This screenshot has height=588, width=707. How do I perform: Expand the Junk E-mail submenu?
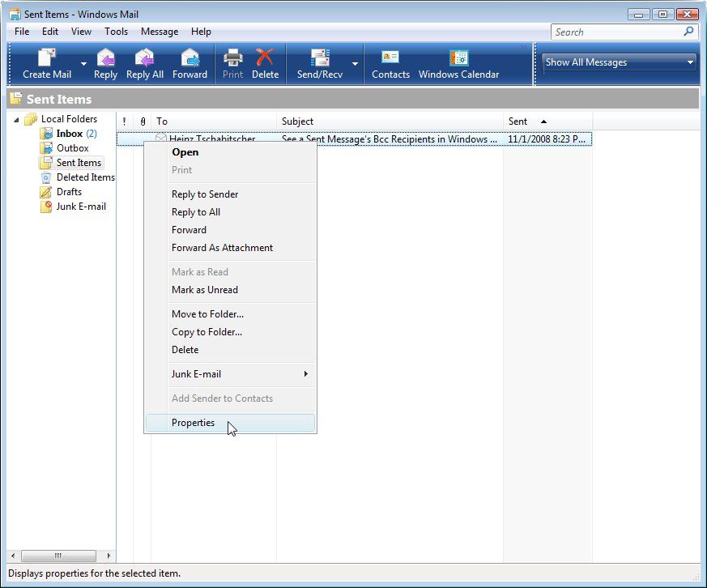tap(231, 374)
